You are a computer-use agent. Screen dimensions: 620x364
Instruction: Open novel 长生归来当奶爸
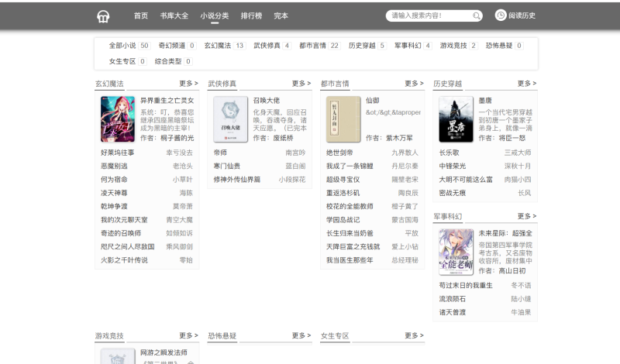350,233
